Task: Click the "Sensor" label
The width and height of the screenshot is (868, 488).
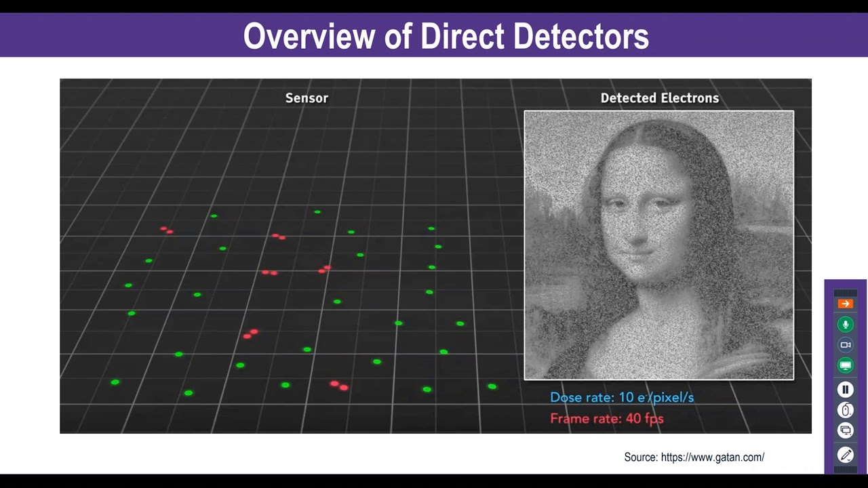Action: pos(307,98)
